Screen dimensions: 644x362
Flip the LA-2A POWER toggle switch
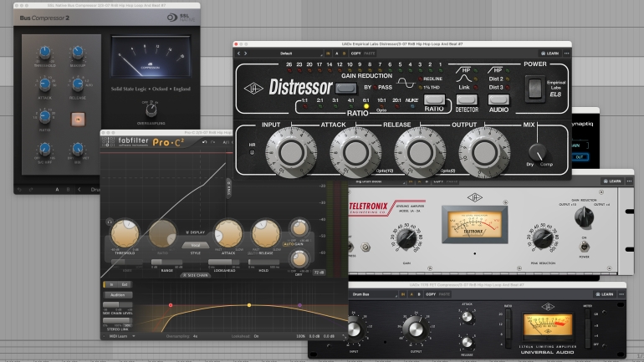[x=584, y=247]
